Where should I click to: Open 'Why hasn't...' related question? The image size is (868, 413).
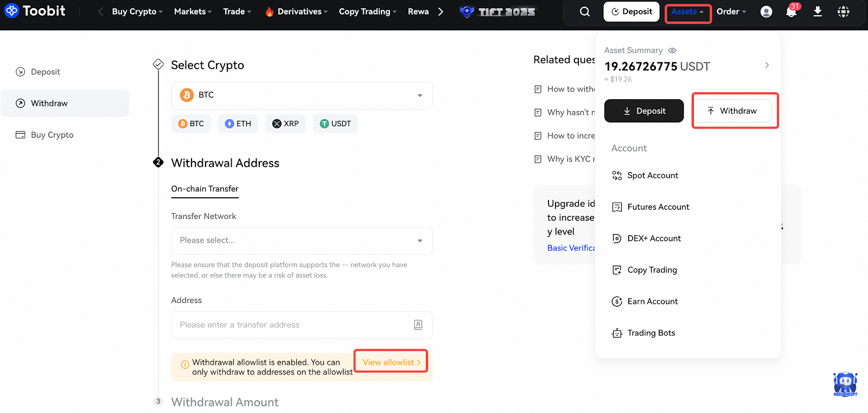(x=564, y=112)
